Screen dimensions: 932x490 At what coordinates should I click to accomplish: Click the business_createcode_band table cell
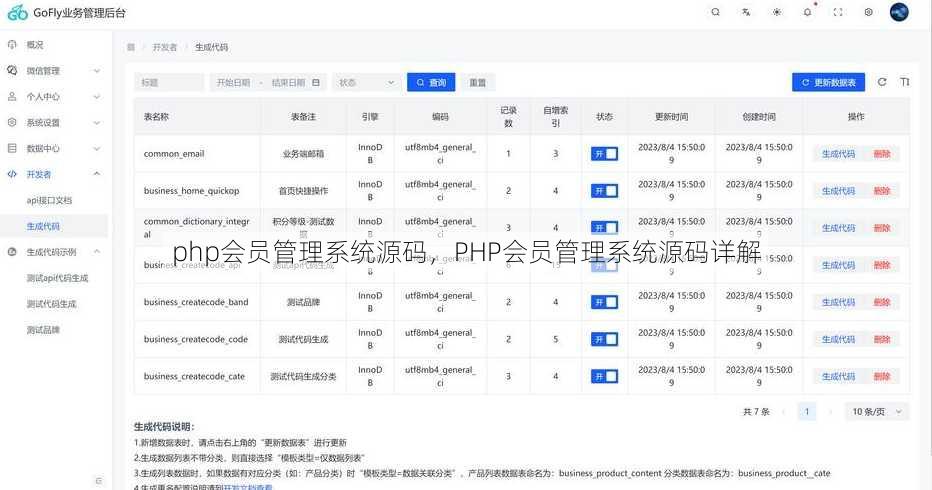point(196,302)
